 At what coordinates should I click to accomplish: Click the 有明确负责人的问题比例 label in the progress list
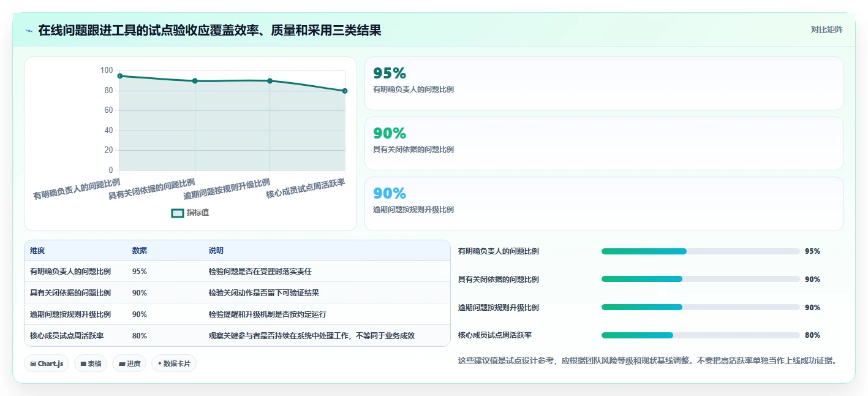499,251
